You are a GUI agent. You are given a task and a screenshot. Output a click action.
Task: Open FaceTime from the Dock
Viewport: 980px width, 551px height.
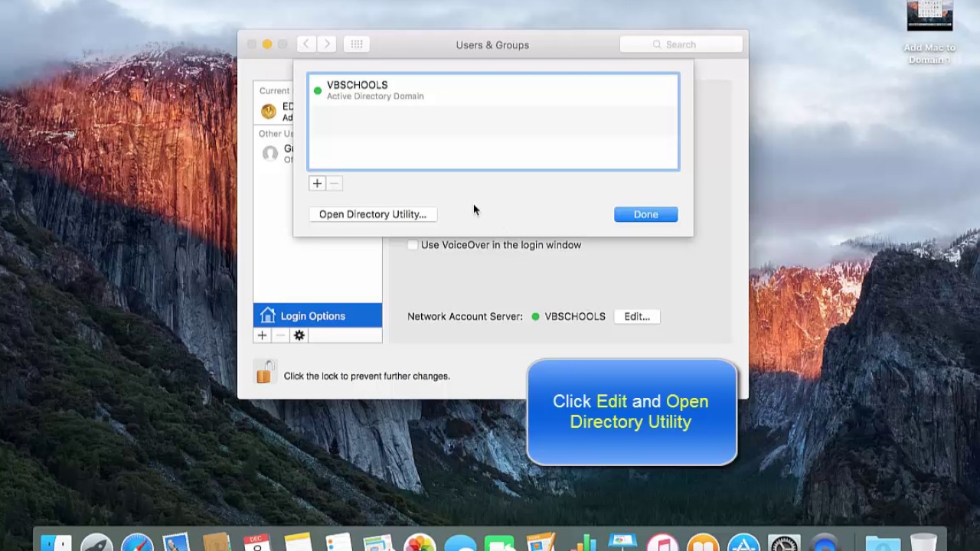pos(500,543)
